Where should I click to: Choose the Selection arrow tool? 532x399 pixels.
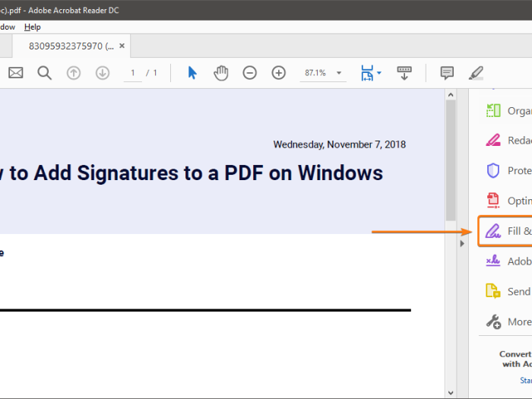click(192, 73)
